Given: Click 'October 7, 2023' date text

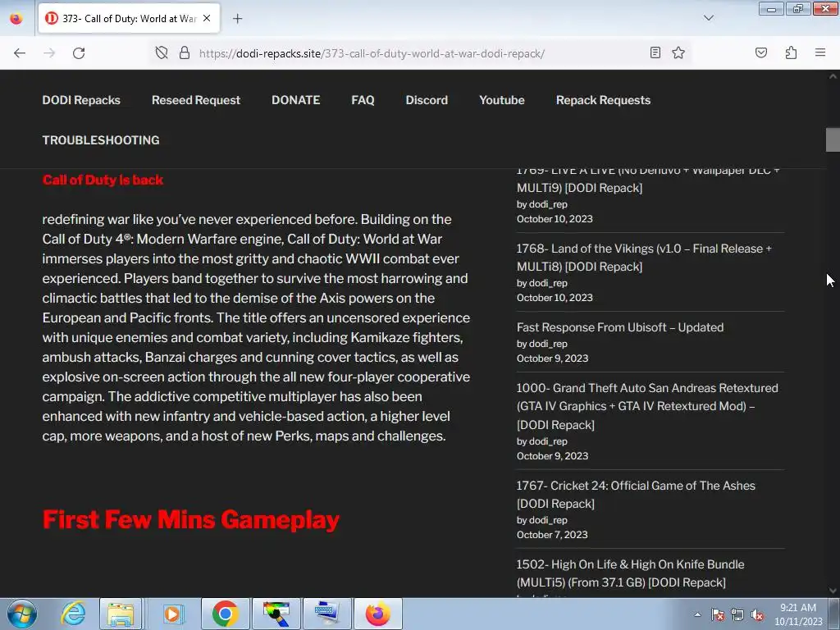Looking at the screenshot, I should tap(552, 535).
